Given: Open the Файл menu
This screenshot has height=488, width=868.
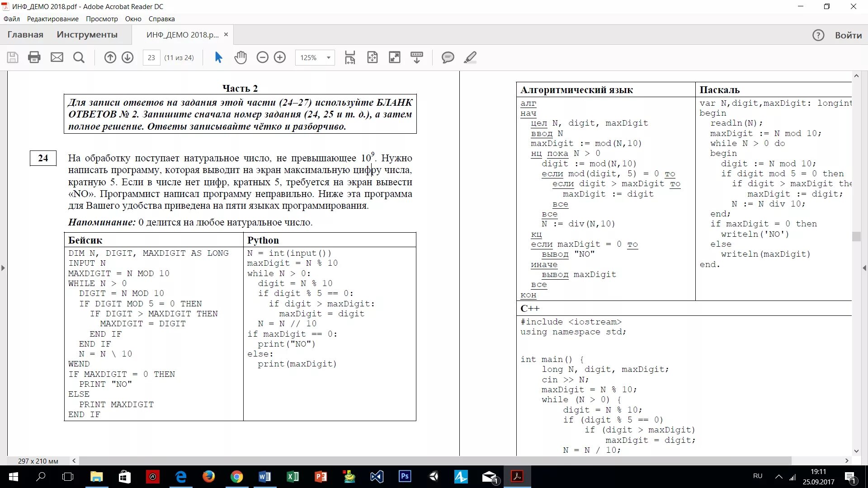Looking at the screenshot, I should [x=11, y=19].
